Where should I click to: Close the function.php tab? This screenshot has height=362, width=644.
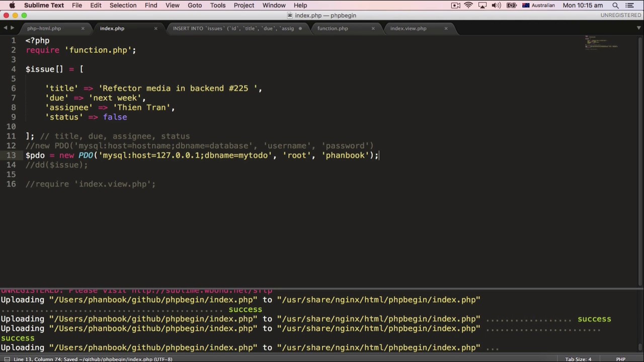pyautogui.click(x=373, y=28)
